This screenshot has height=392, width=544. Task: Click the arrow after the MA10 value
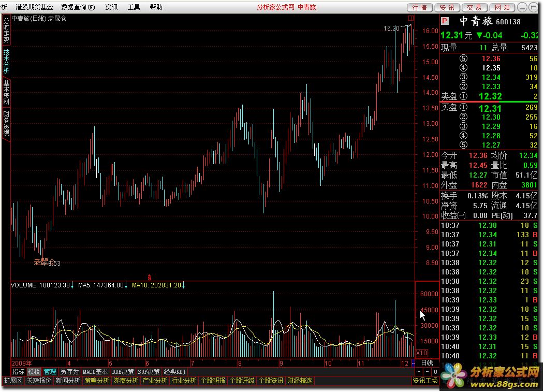184,285
